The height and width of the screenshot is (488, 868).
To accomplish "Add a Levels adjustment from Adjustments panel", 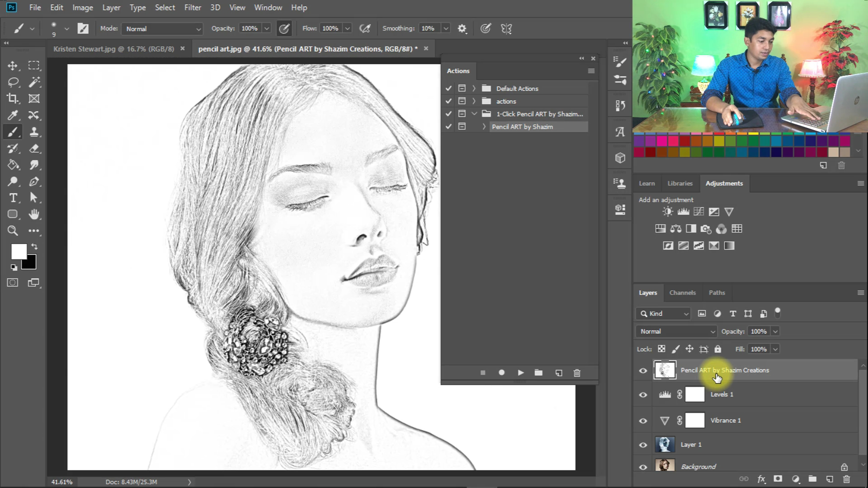I will click(683, 211).
